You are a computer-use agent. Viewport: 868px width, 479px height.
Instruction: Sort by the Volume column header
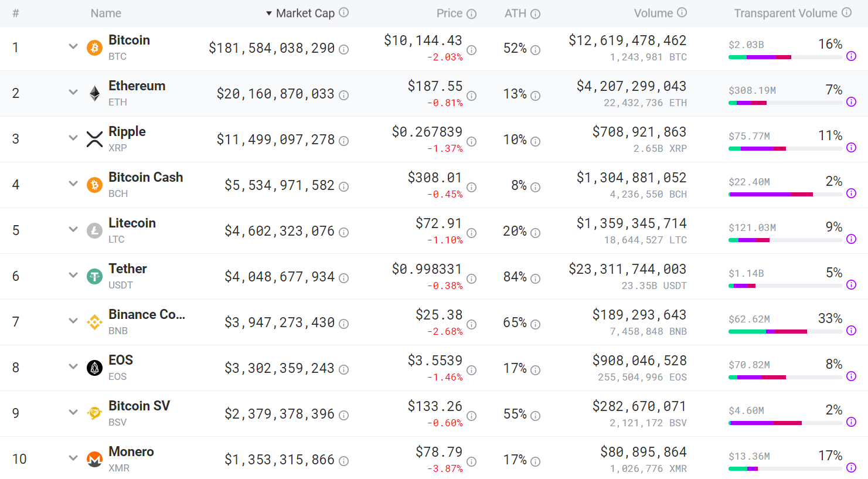653,13
